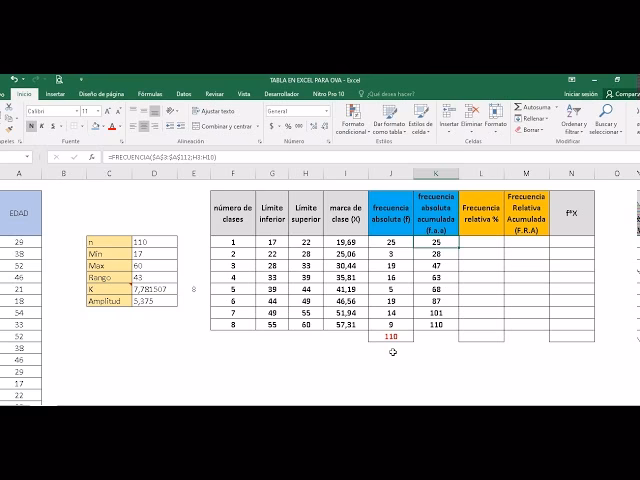Open Formato condicional menu
This screenshot has width=640, height=480.
[353, 119]
